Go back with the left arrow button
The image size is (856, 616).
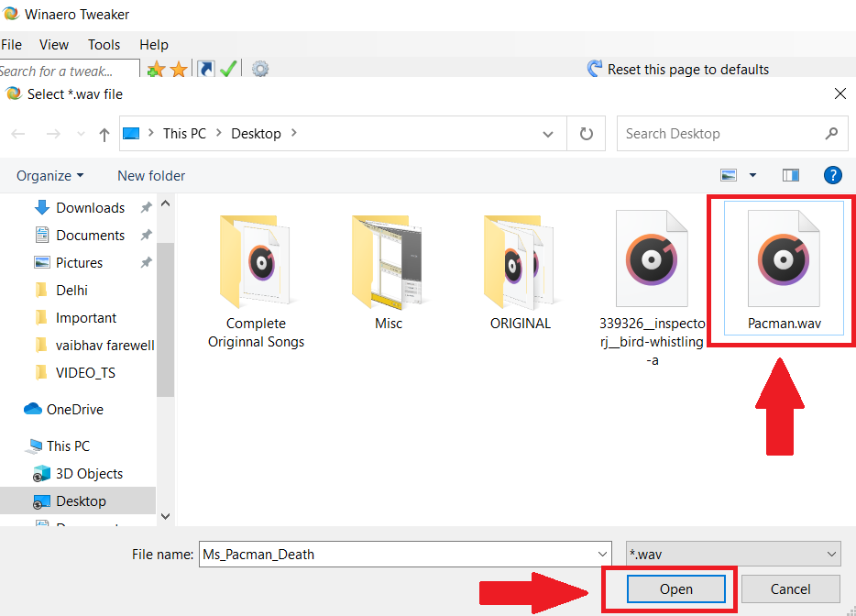(18, 134)
